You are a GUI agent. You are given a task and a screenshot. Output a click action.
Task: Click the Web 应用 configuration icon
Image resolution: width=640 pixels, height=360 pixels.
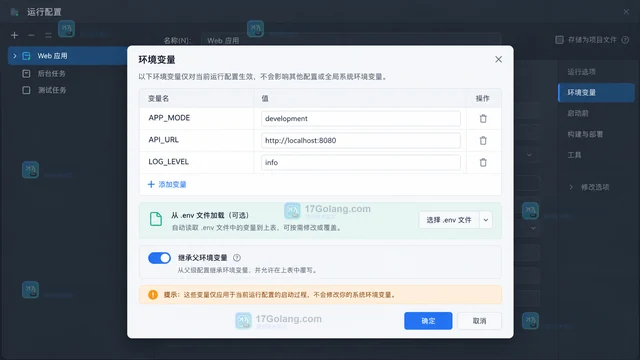click(x=26, y=56)
